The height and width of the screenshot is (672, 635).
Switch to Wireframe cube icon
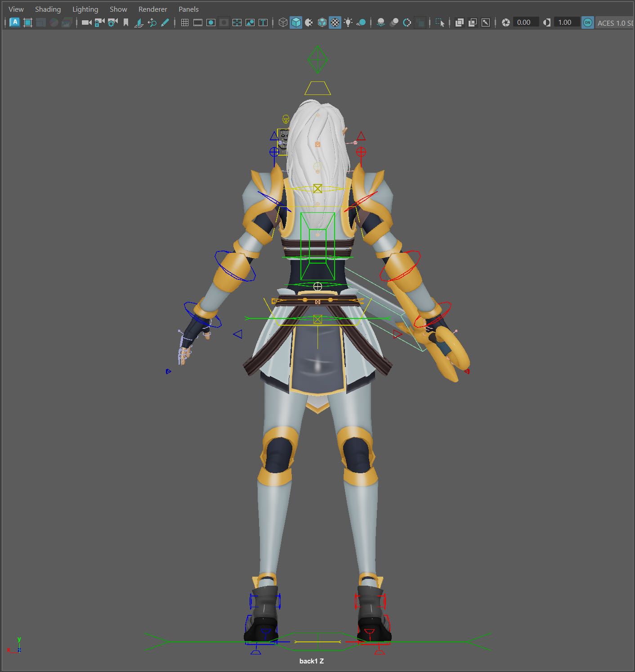[282, 22]
